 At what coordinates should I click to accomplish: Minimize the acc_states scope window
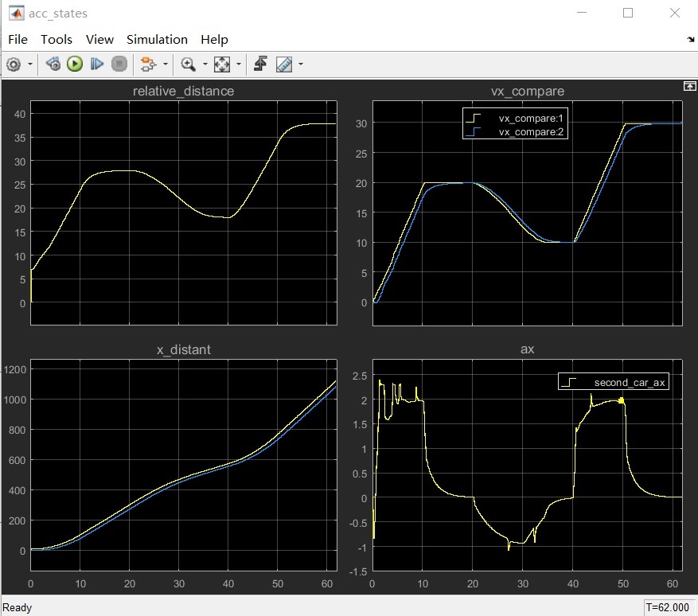[581, 13]
